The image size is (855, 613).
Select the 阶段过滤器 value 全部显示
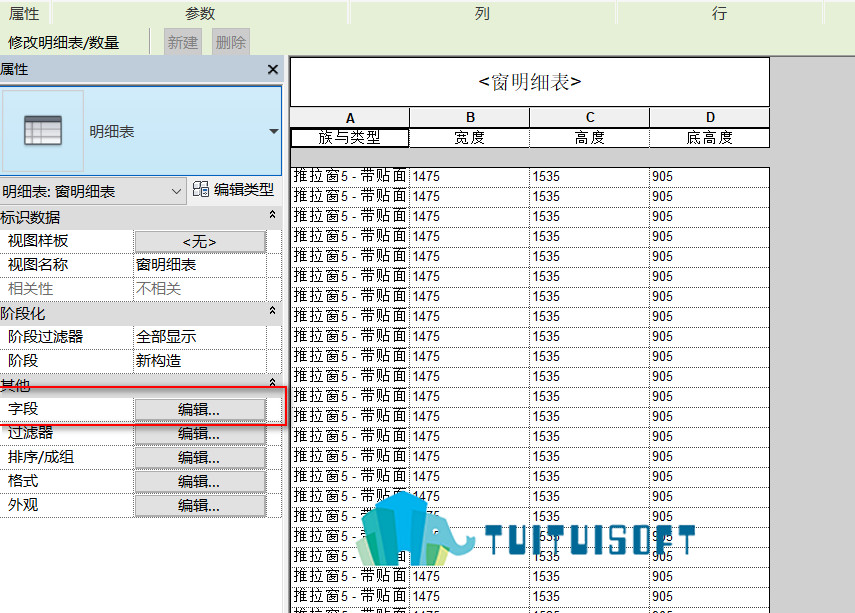tap(200, 337)
